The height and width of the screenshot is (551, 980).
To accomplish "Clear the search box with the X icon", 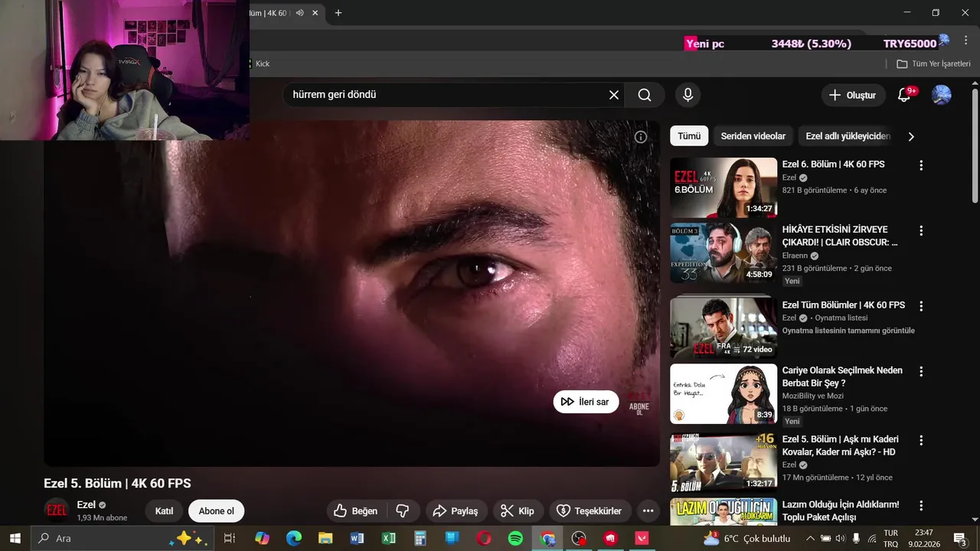I will point(613,95).
